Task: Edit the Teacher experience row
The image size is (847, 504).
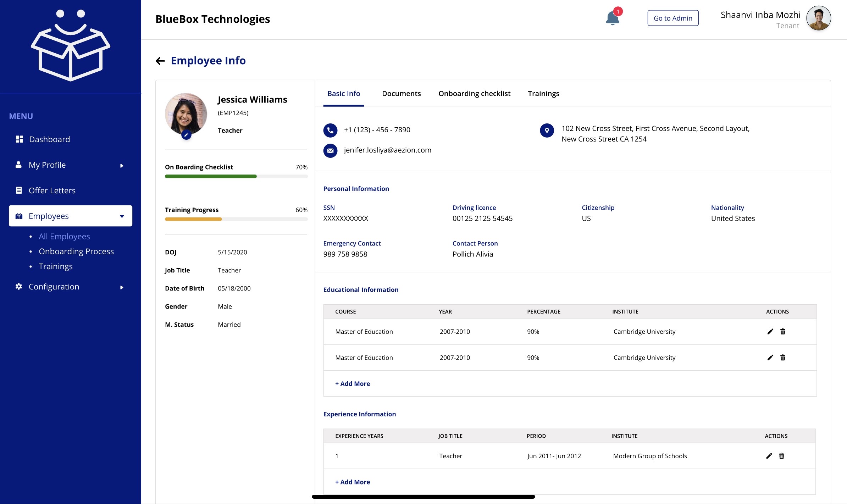Action: 769,456
